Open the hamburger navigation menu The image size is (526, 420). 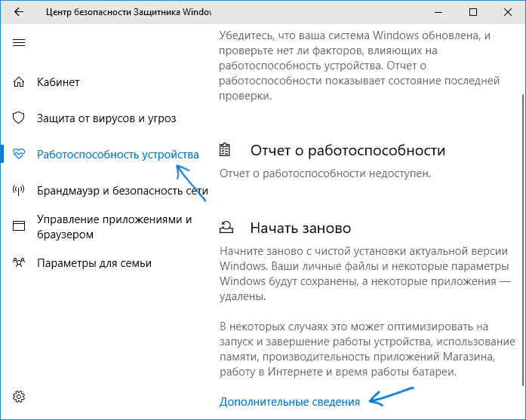[19, 42]
